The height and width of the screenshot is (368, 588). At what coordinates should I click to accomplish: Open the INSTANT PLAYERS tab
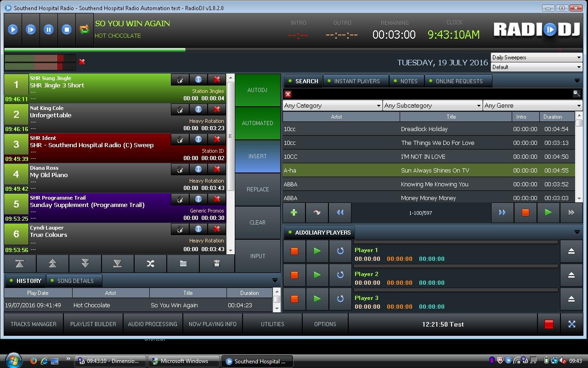pos(356,81)
